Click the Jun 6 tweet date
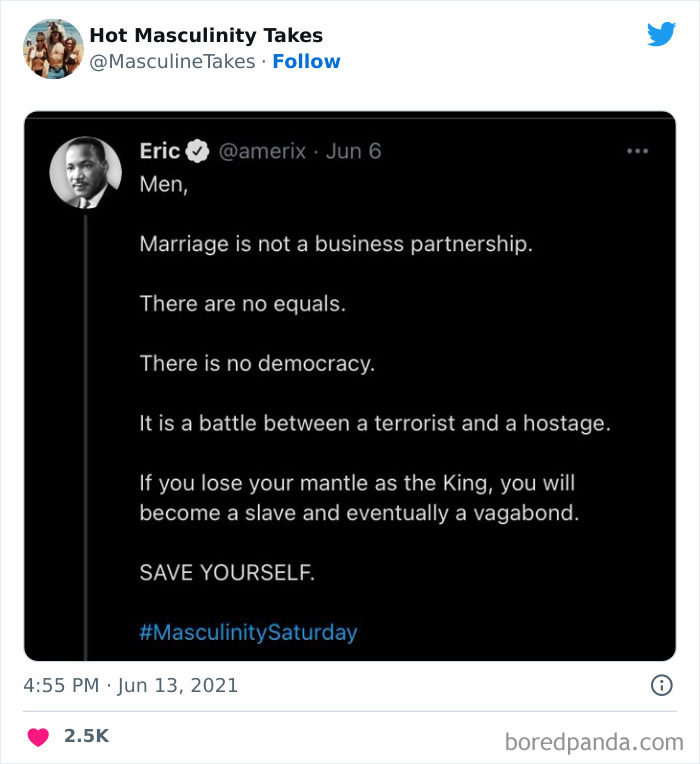This screenshot has height=764, width=700. [354, 151]
